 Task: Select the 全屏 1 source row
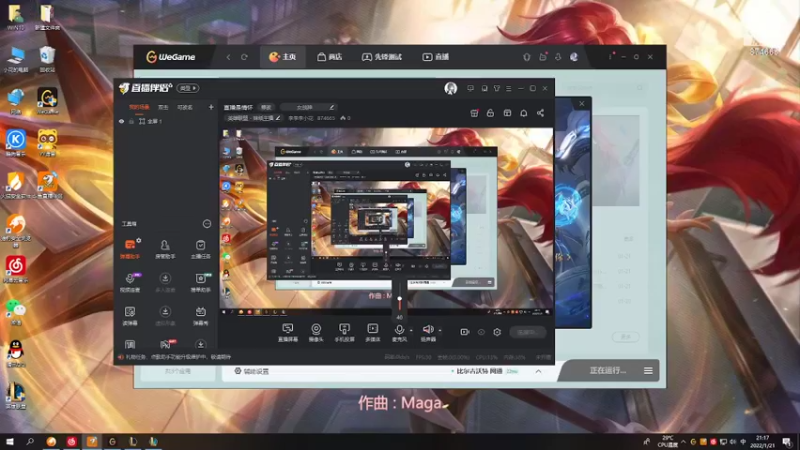click(166, 121)
